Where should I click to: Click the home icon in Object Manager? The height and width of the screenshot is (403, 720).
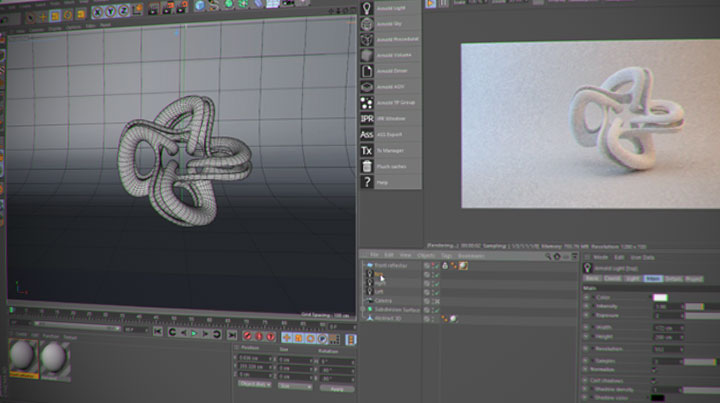pyautogui.click(x=557, y=257)
